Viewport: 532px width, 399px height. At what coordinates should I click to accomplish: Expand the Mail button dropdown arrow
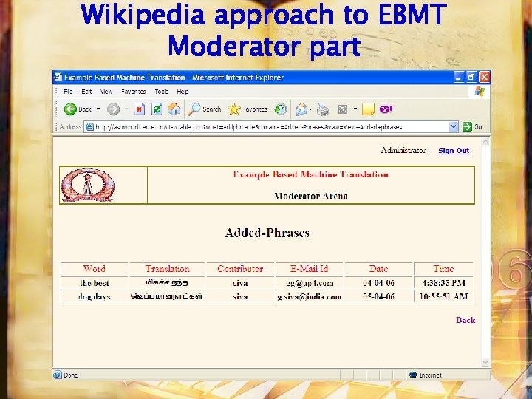pos(310,109)
